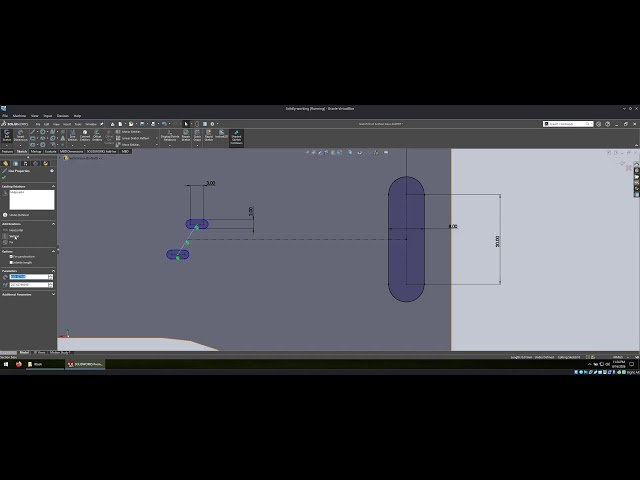Click the Windows Start button
Image resolution: width=640 pixels, height=480 pixels.
tap(6, 364)
